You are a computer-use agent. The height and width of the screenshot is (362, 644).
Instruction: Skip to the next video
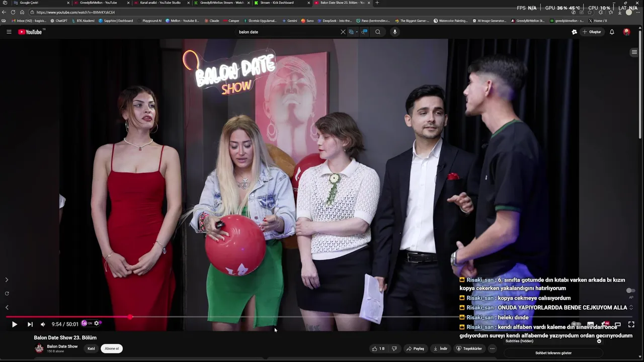30,324
